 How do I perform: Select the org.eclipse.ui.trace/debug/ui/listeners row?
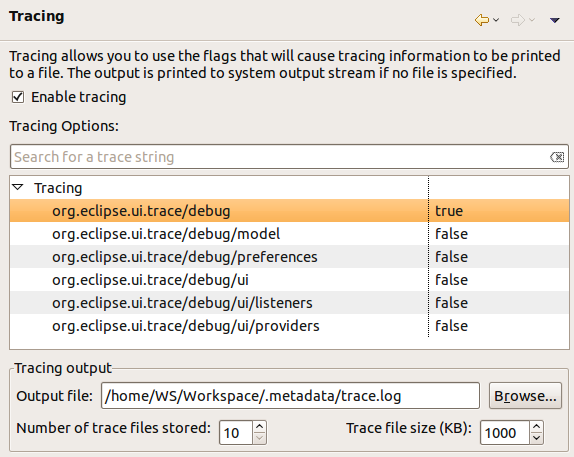click(289, 303)
